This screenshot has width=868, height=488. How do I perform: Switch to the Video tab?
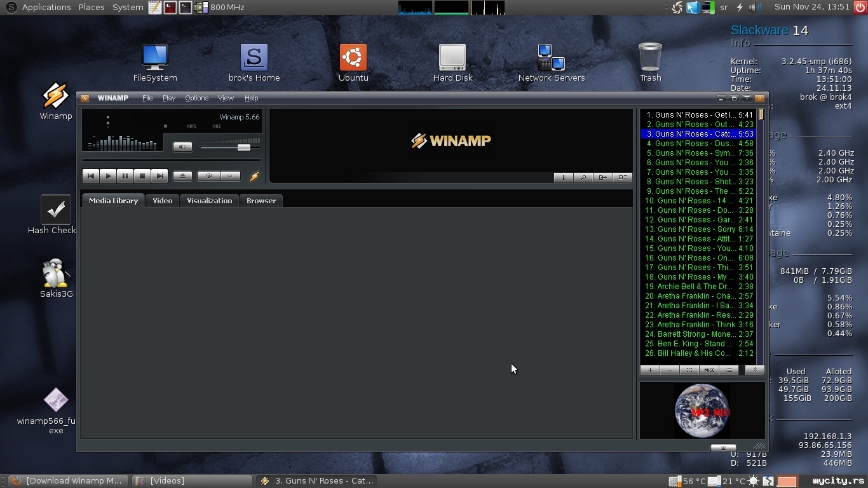[163, 200]
